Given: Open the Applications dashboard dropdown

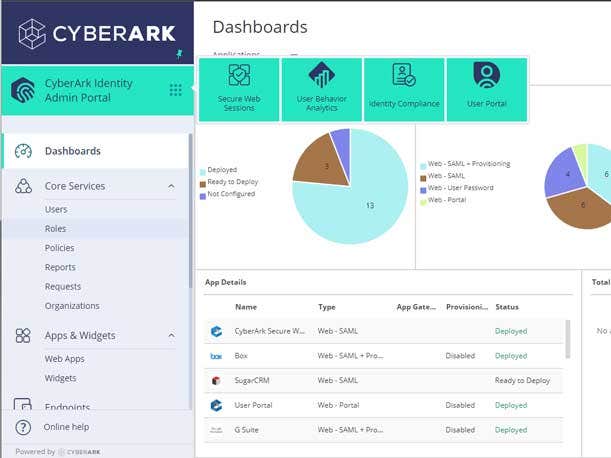Looking at the screenshot, I should coord(294,55).
